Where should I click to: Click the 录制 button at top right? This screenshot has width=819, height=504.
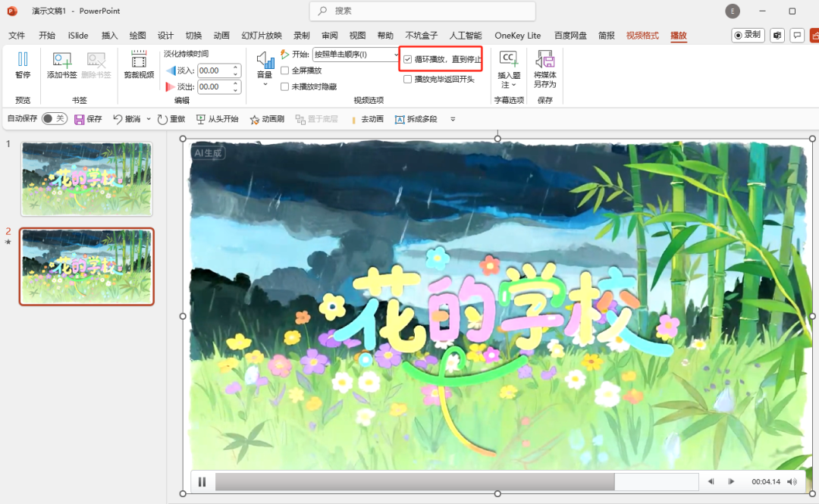(748, 35)
